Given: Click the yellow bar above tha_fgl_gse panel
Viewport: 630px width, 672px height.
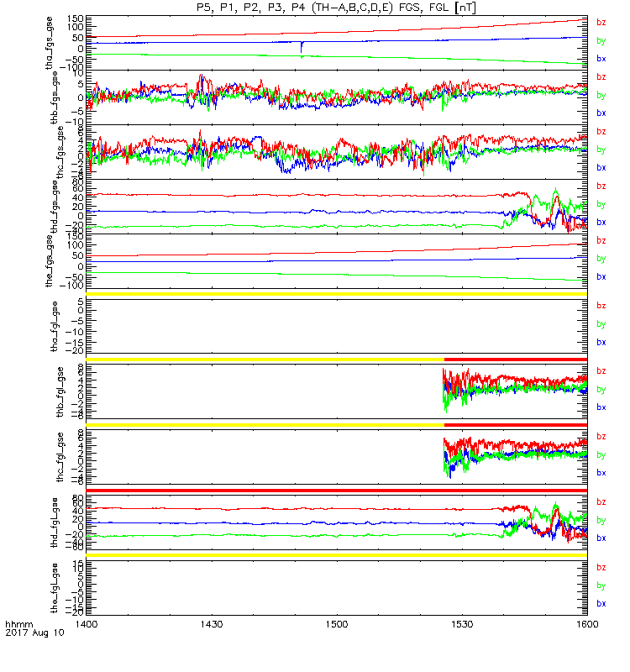Looking at the screenshot, I should [x=337, y=294].
